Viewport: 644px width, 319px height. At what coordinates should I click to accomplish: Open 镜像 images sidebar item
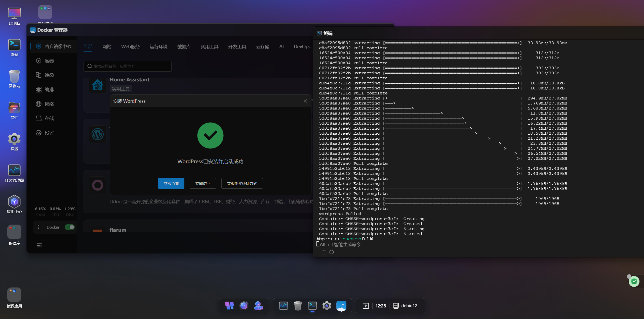tap(49, 75)
